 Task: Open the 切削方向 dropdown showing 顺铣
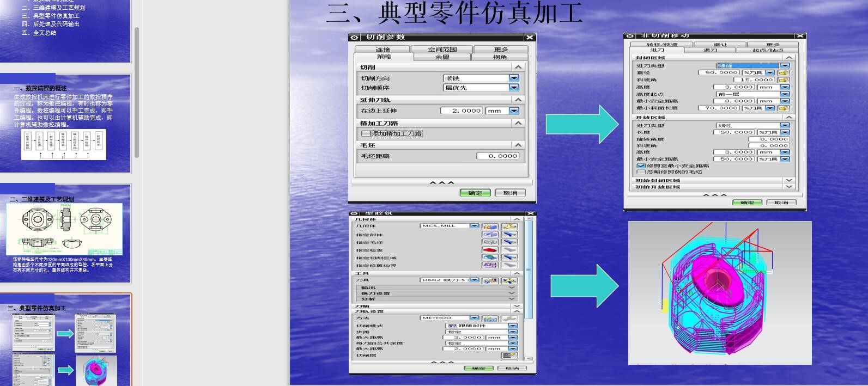pyautogui.click(x=481, y=78)
